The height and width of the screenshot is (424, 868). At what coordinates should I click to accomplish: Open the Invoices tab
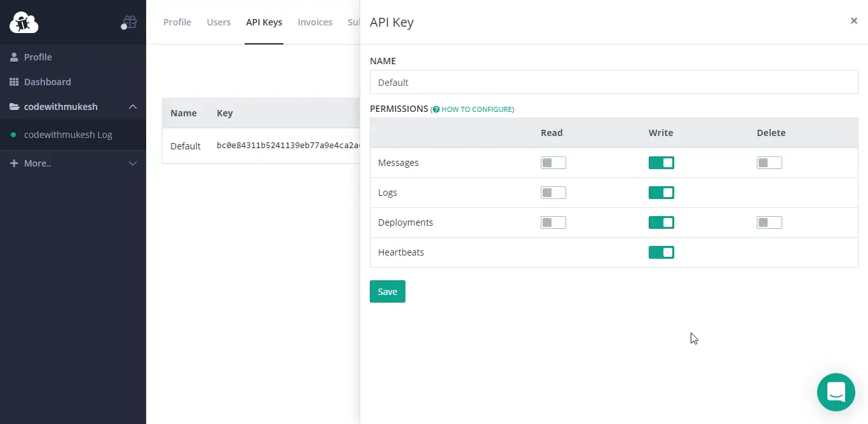pos(315,22)
